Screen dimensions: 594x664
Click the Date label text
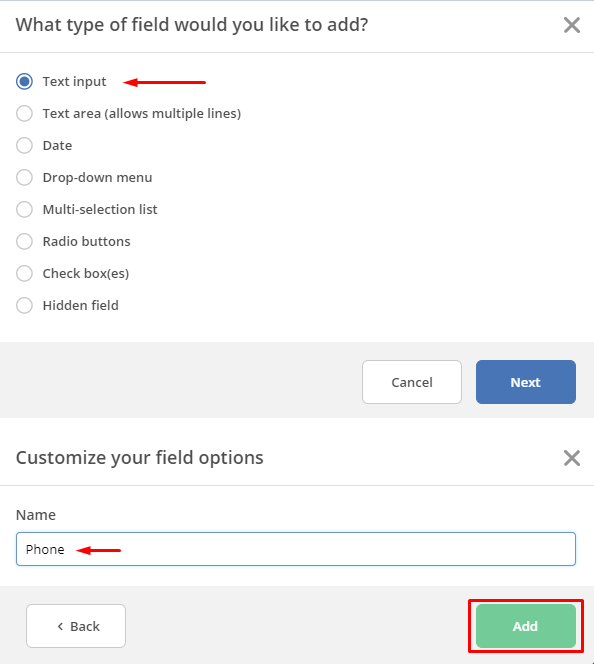57,145
